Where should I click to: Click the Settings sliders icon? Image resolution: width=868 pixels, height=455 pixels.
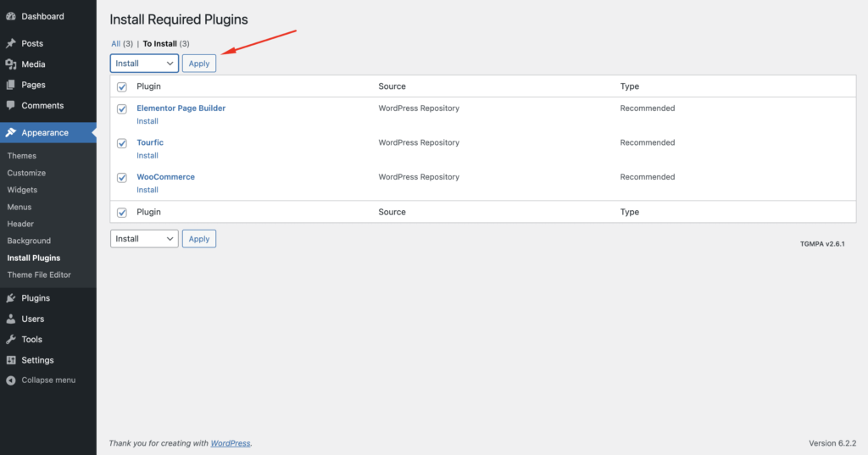10,360
